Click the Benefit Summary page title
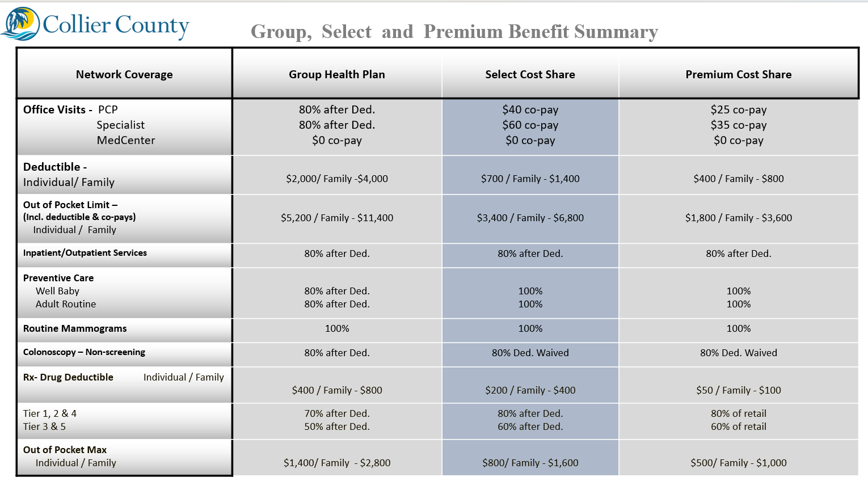This screenshot has height=490, width=868. 454,32
